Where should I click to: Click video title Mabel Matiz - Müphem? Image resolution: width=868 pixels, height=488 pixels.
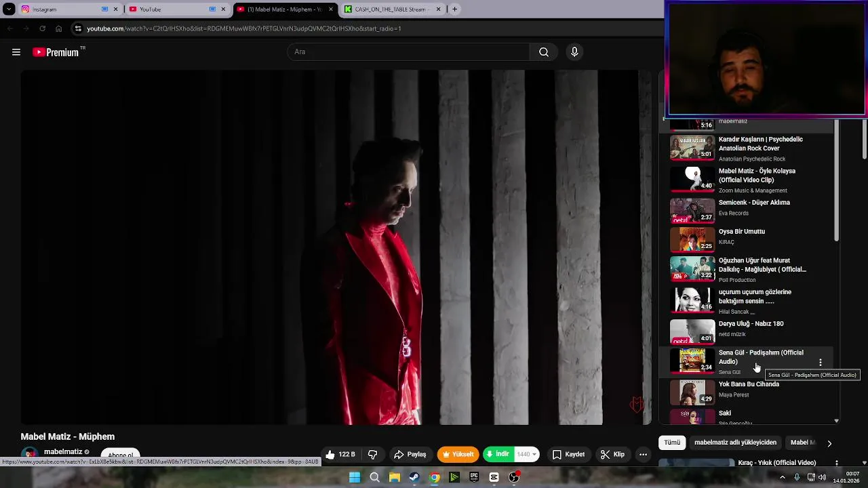tap(68, 436)
